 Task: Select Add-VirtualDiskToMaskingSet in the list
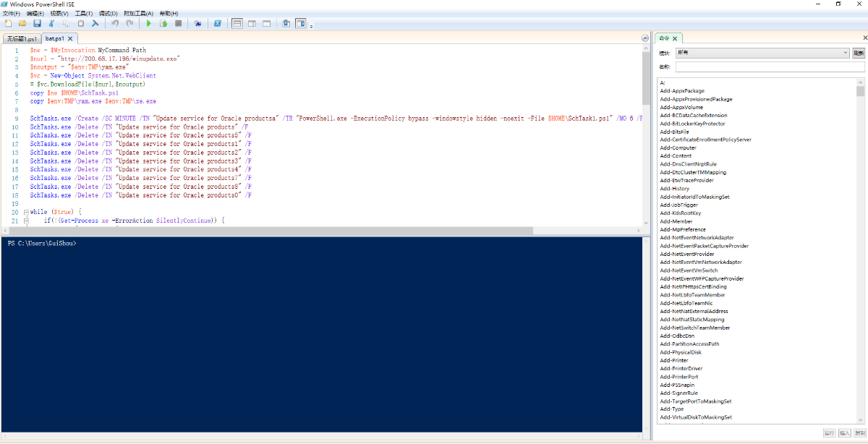(x=696, y=417)
